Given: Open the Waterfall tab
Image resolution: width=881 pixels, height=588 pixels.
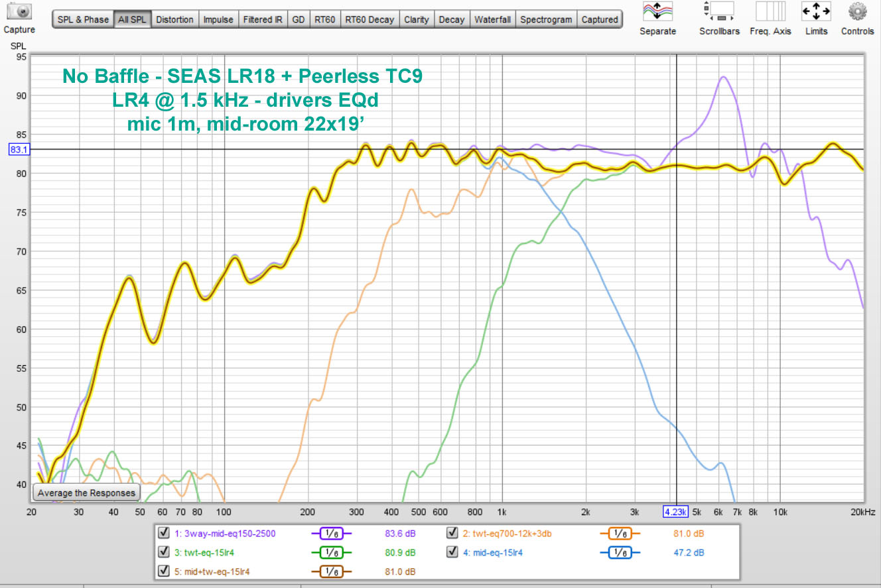Looking at the screenshot, I should click(493, 20).
